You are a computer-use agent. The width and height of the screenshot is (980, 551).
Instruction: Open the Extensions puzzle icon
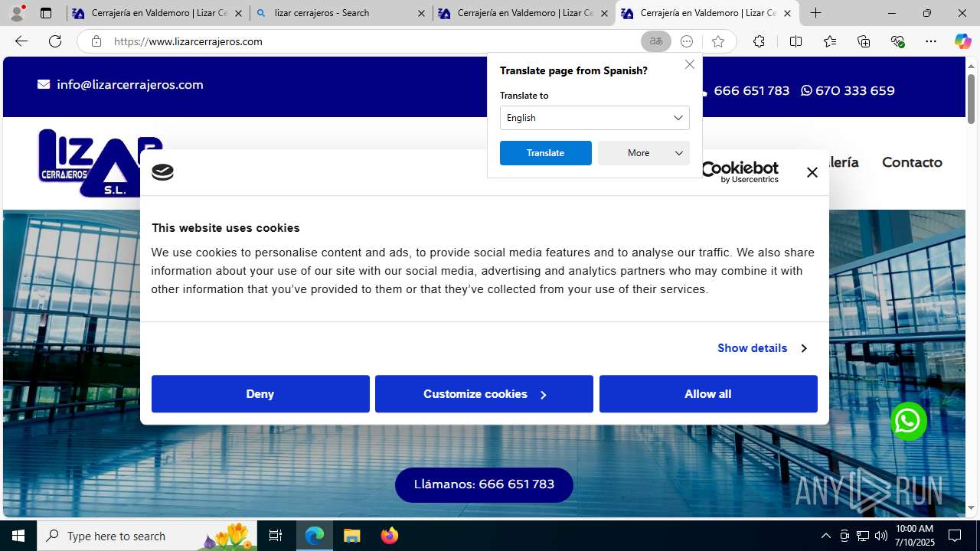tap(759, 41)
